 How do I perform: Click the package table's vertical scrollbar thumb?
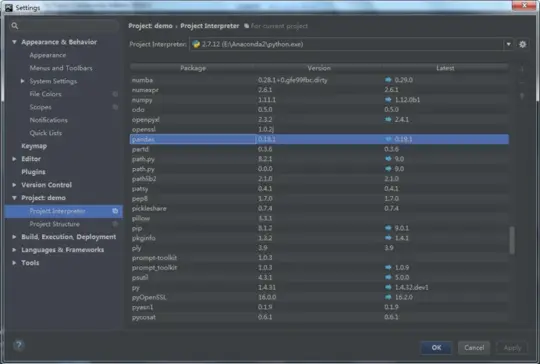(x=512, y=240)
